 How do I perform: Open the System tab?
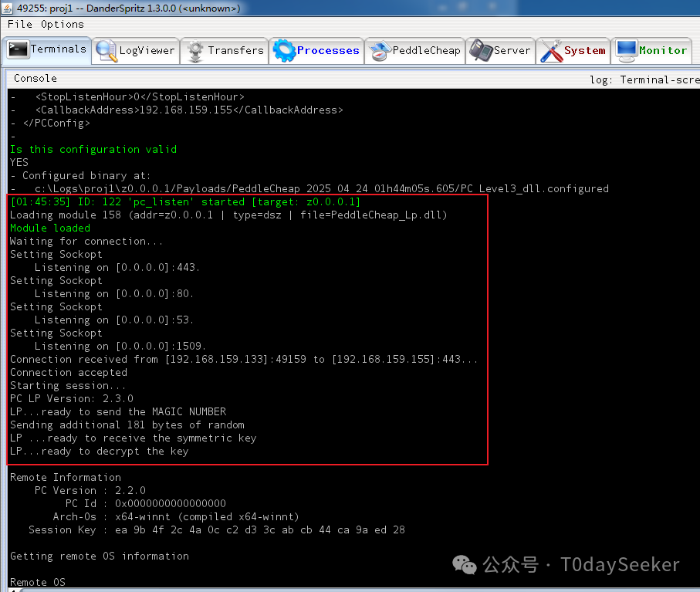tap(573, 50)
